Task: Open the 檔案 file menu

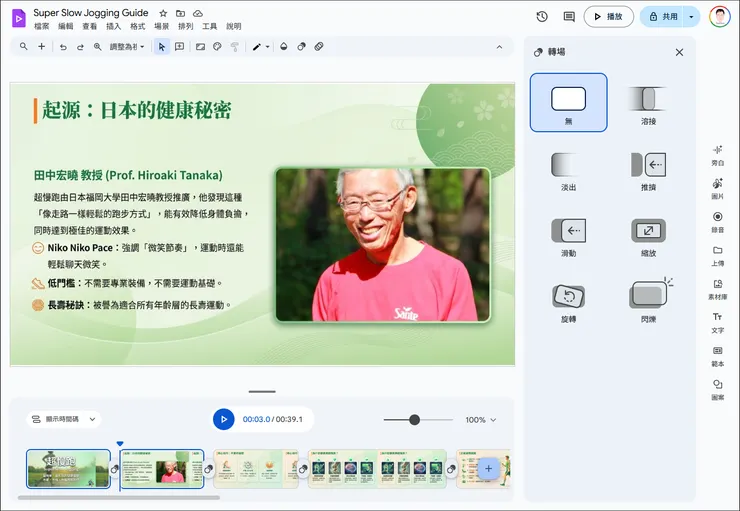Action: (42, 26)
